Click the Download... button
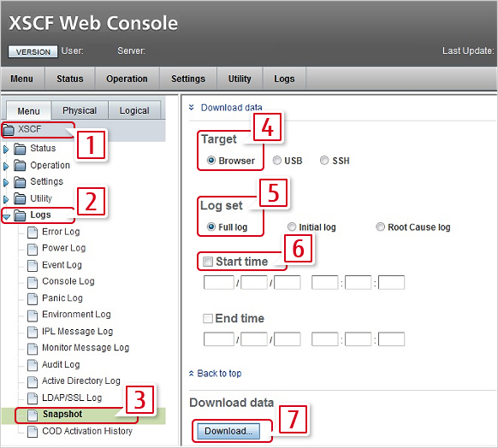The width and height of the screenshot is (498, 448). (228, 431)
